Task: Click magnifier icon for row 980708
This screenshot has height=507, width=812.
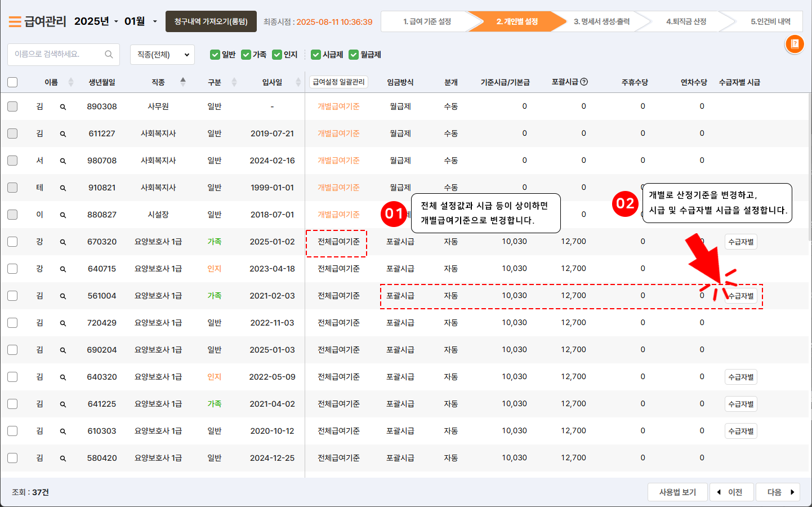Action: (x=63, y=161)
